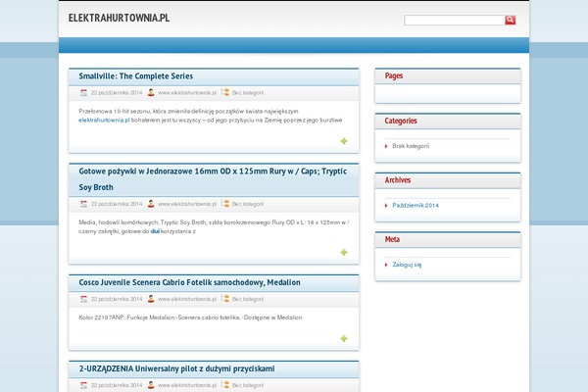The width and height of the screenshot is (588, 392).
Task: Click the Categories widget heading
Action: (x=401, y=121)
